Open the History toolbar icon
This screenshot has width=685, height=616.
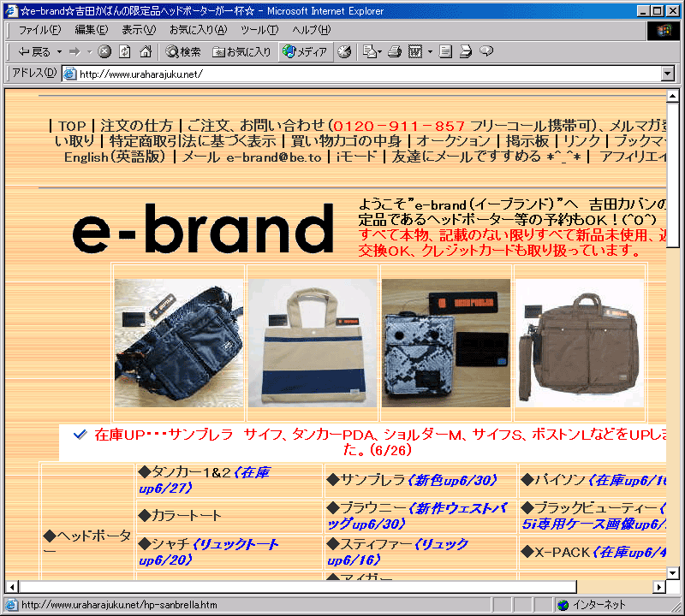coord(344,52)
